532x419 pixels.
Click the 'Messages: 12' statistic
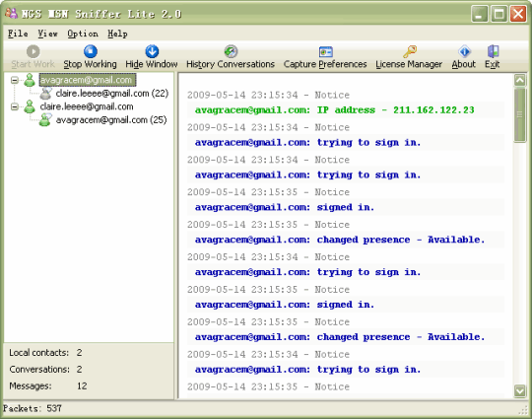click(x=48, y=386)
